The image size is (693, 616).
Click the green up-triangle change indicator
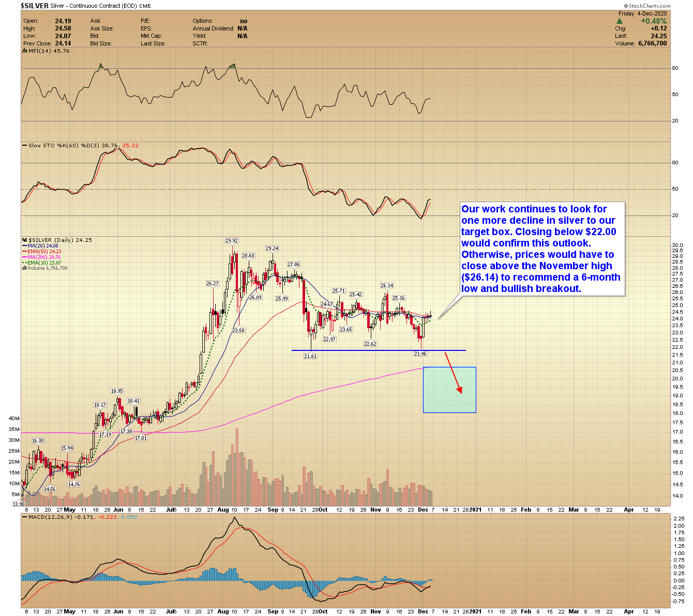pos(619,21)
